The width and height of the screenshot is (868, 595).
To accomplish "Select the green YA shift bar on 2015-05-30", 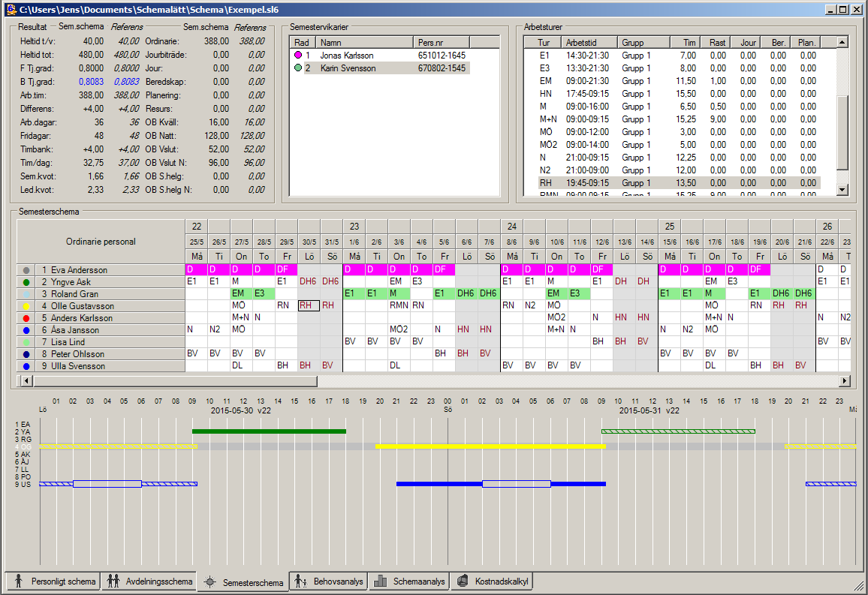I will (269, 431).
